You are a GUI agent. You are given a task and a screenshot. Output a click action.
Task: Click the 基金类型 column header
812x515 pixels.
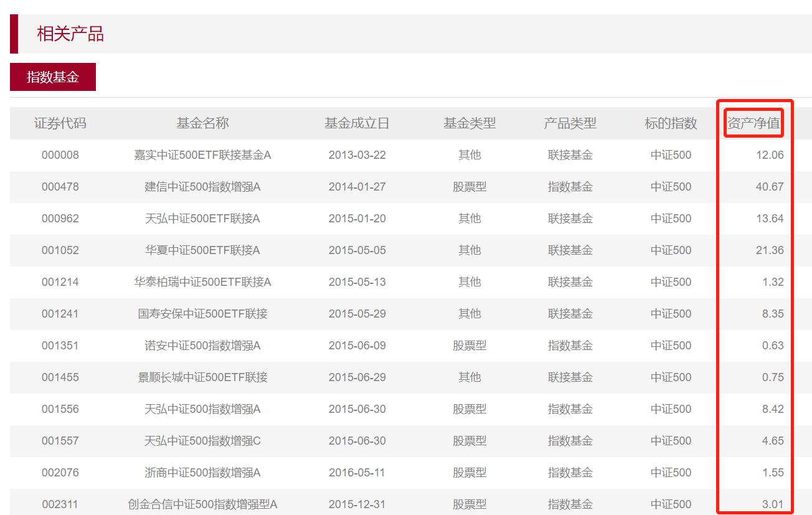[x=470, y=123]
